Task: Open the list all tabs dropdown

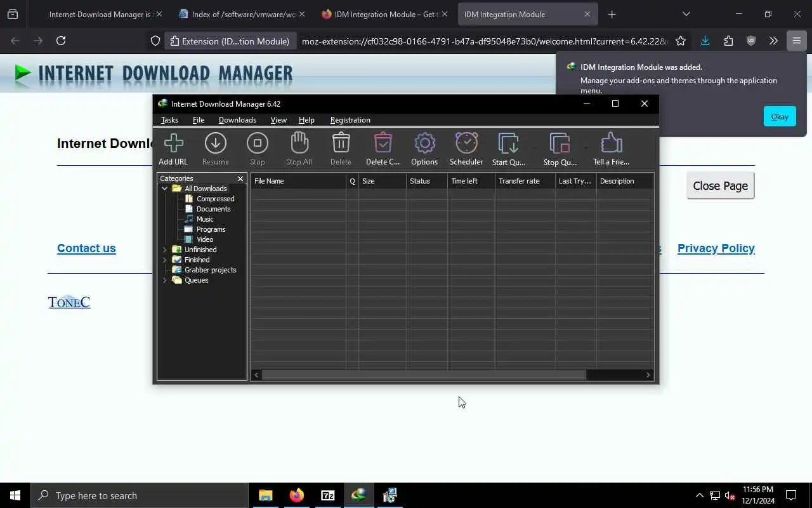Action: click(x=686, y=14)
